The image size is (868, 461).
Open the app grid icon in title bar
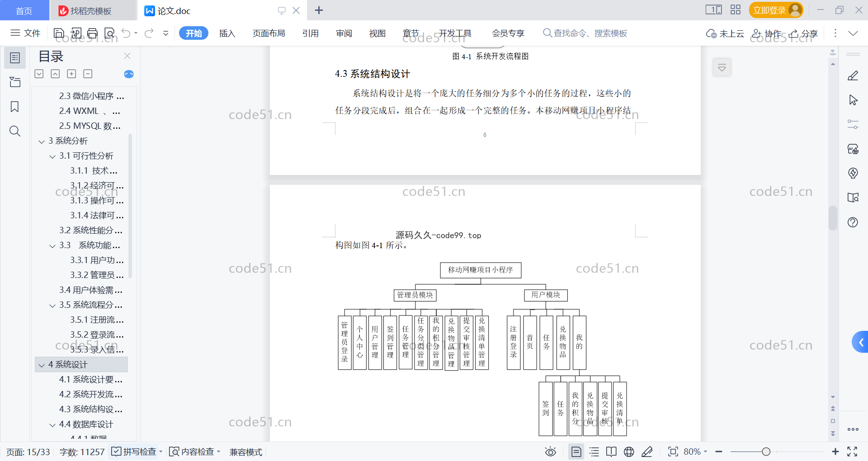pos(736,9)
